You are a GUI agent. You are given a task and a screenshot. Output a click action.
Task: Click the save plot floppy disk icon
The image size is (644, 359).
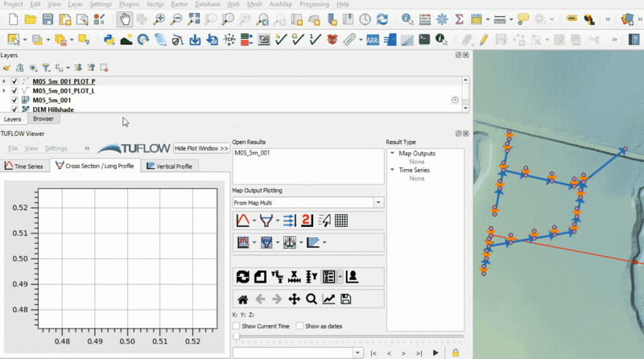click(346, 299)
